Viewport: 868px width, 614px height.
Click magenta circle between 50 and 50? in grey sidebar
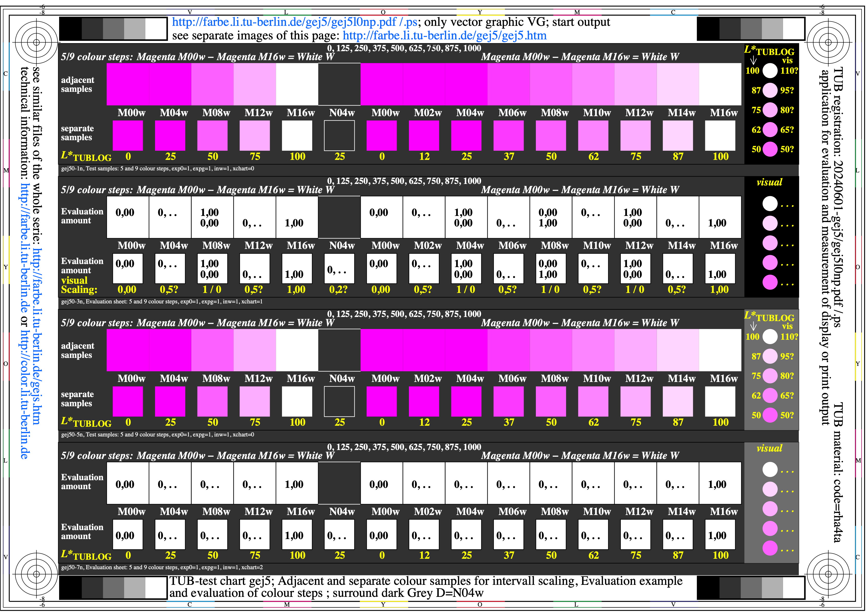click(x=770, y=415)
